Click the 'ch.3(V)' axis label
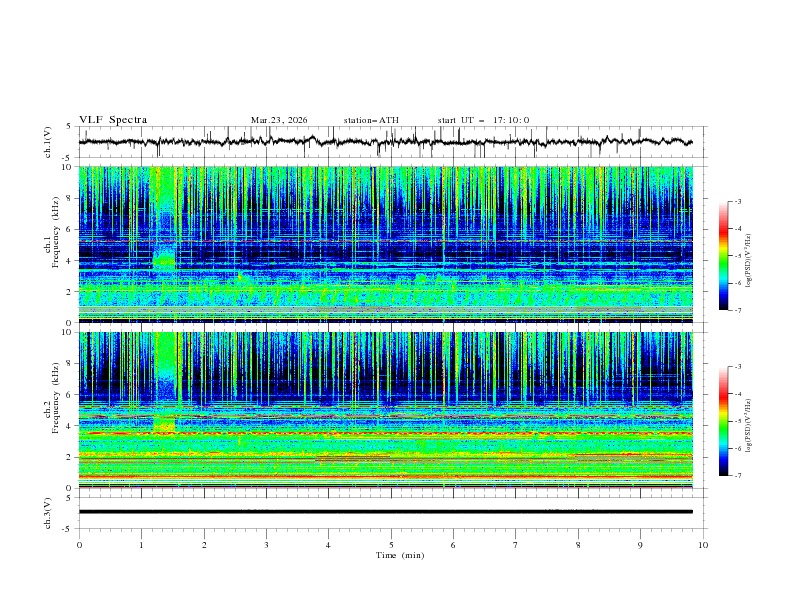792x612 pixels. click(x=48, y=513)
